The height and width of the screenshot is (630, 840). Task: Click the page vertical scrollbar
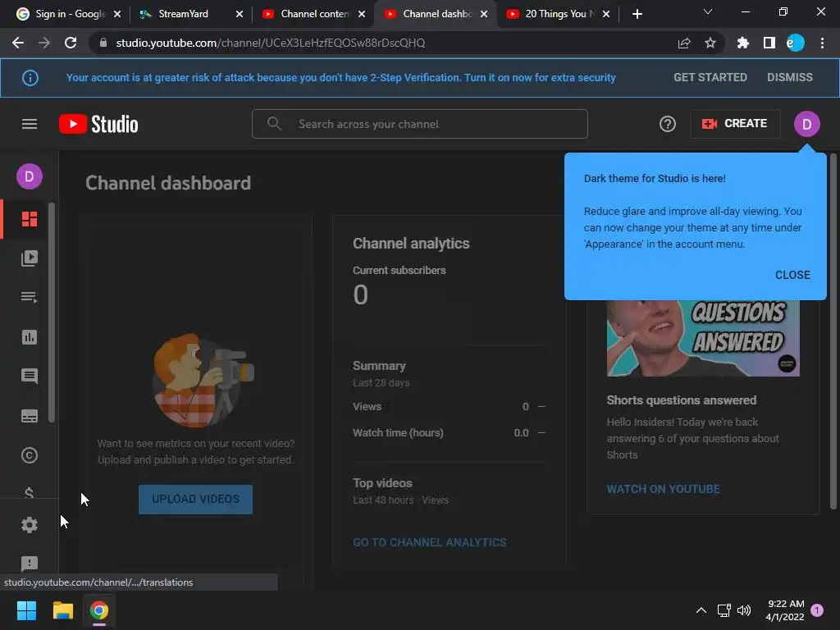[833, 331]
